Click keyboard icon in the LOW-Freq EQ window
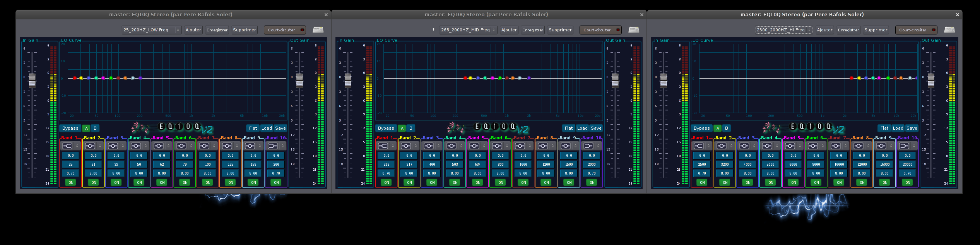Screen dimensions: 980x245 [x=318, y=30]
